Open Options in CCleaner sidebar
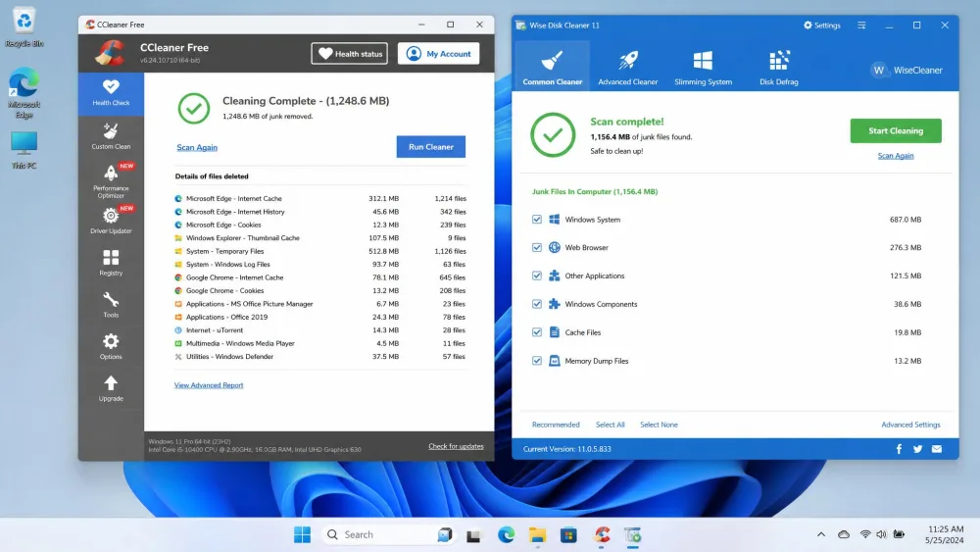This screenshot has width=980, height=552. [111, 346]
